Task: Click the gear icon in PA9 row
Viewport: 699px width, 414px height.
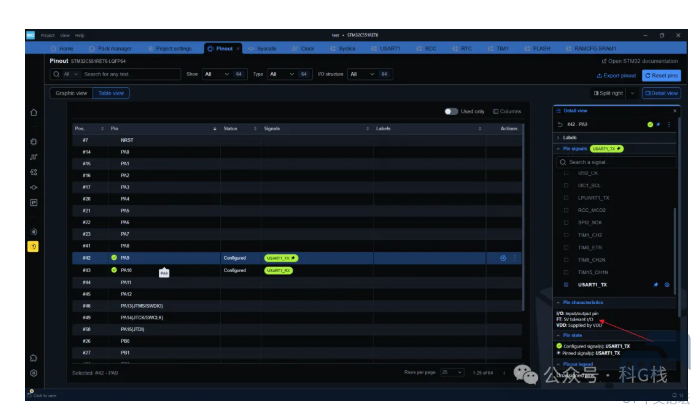Action: click(x=502, y=258)
